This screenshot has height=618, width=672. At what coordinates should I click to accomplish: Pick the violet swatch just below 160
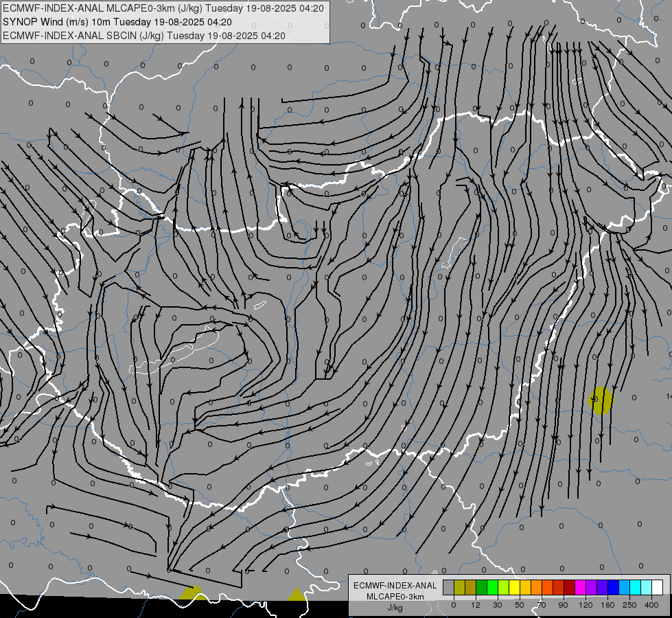point(602,587)
